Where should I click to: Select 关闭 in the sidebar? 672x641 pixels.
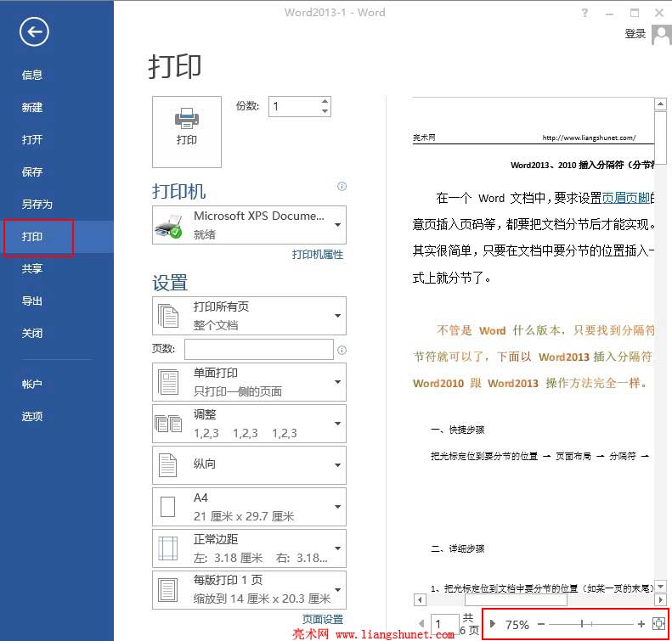[32, 333]
